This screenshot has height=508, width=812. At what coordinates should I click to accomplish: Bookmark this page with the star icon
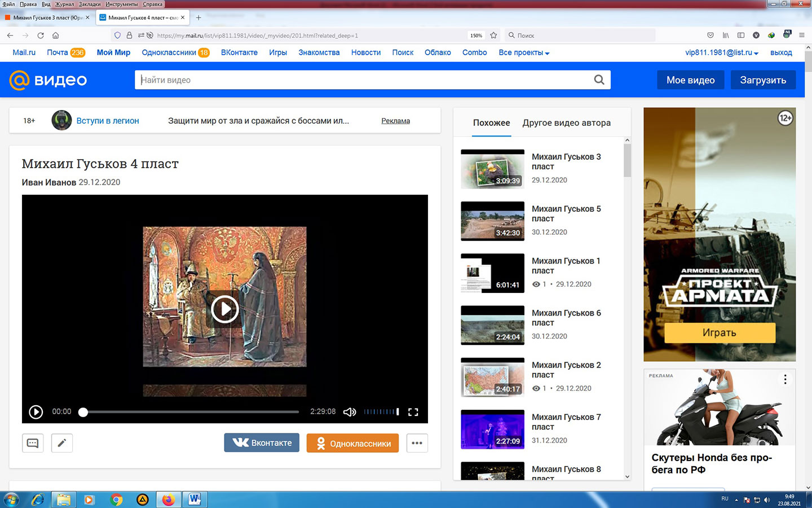click(x=493, y=35)
